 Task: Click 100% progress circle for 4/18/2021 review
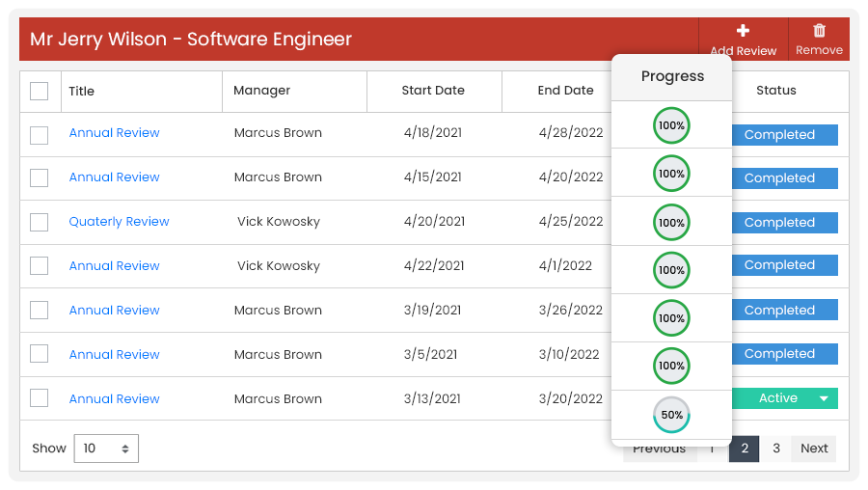coord(671,125)
